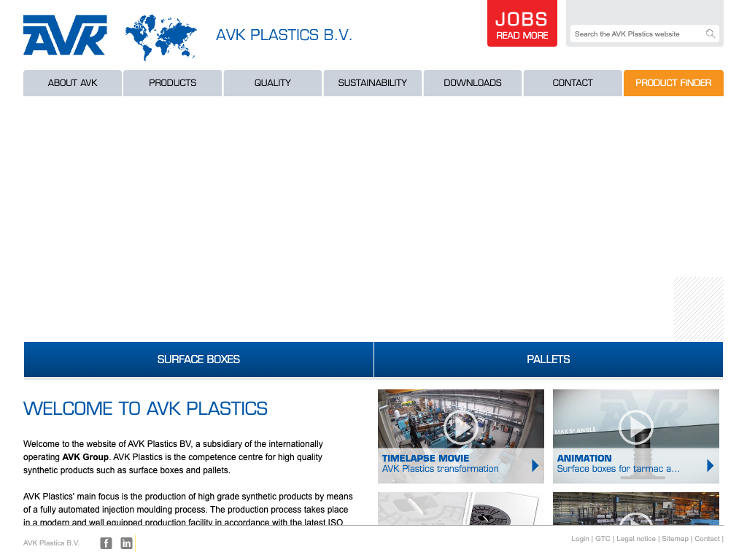Play the Animation surface boxes video

(x=635, y=427)
